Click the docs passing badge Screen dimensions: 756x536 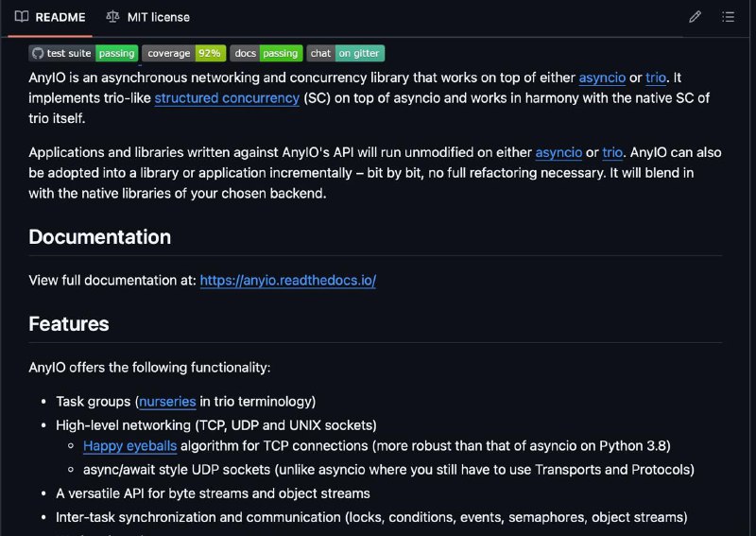click(x=266, y=53)
